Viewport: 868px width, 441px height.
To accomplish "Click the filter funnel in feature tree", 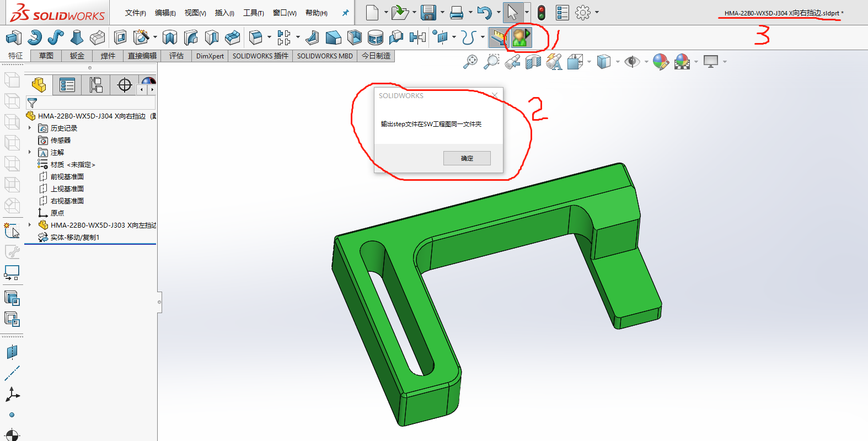I will (32, 103).
